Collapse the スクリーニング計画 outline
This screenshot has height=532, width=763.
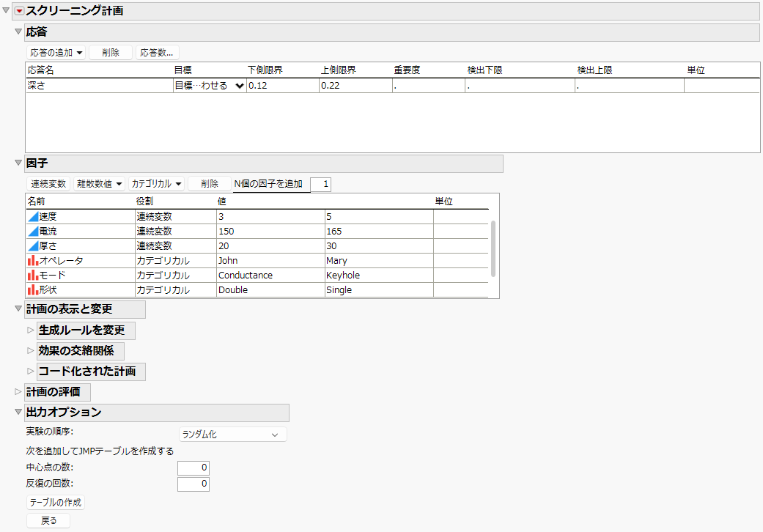[6, 10]
